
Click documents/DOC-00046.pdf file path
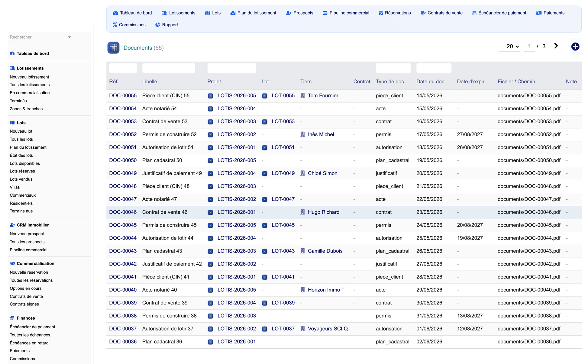tap(529, 212)
